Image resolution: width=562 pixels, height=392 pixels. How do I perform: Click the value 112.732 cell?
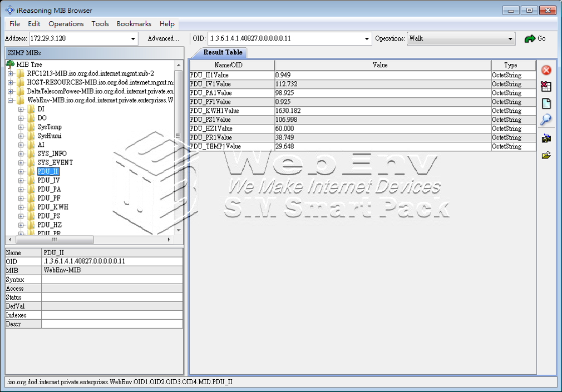(383, 84)
